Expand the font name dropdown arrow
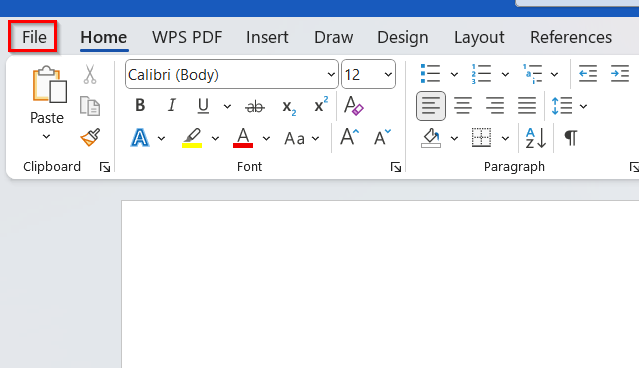Screen dimensions: 639x368 (331, 74)
